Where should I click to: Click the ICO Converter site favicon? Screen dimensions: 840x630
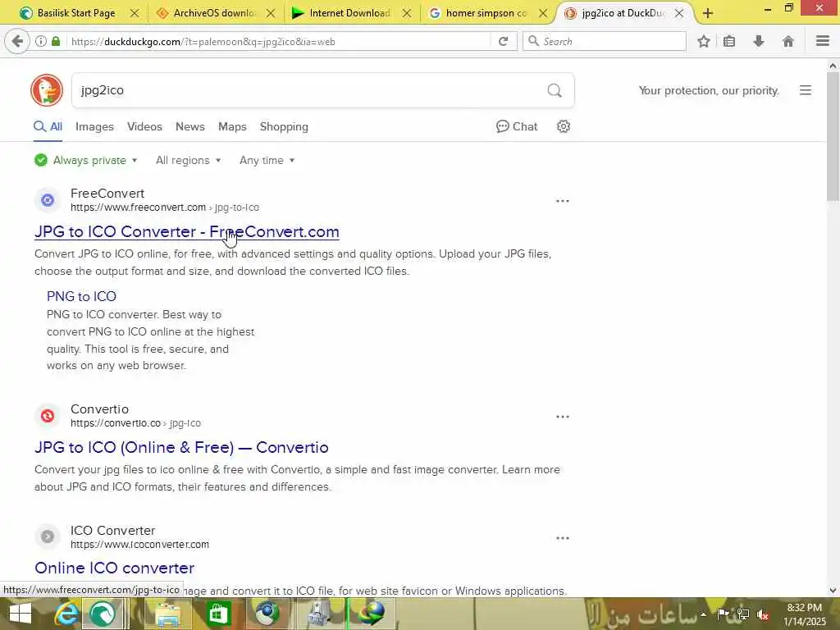tap(47, 536)
